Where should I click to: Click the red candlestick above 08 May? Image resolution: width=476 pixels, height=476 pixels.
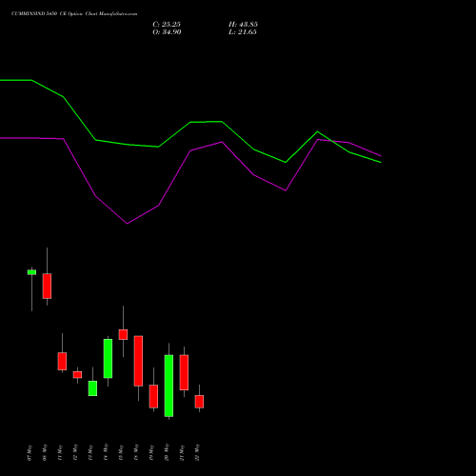[x=47, y=286]
